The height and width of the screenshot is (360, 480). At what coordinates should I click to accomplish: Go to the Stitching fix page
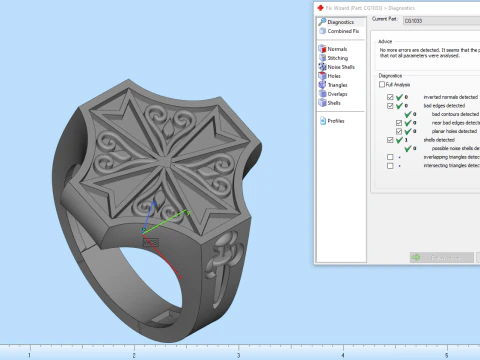338,58
